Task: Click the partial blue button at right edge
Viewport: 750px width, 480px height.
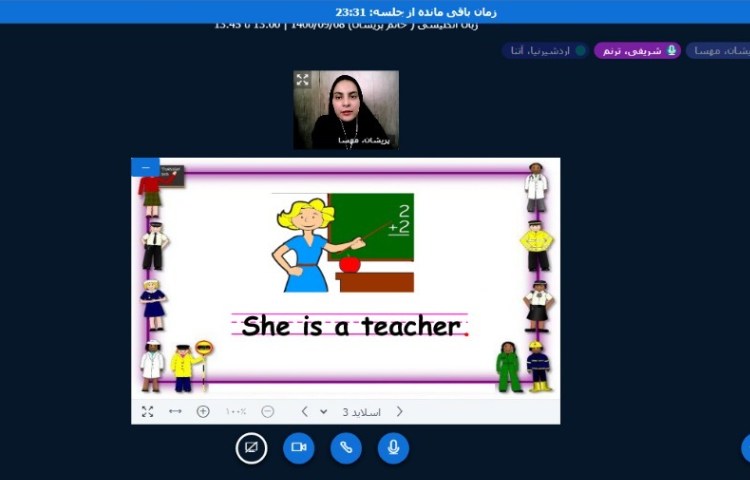Action: [745, 447]
